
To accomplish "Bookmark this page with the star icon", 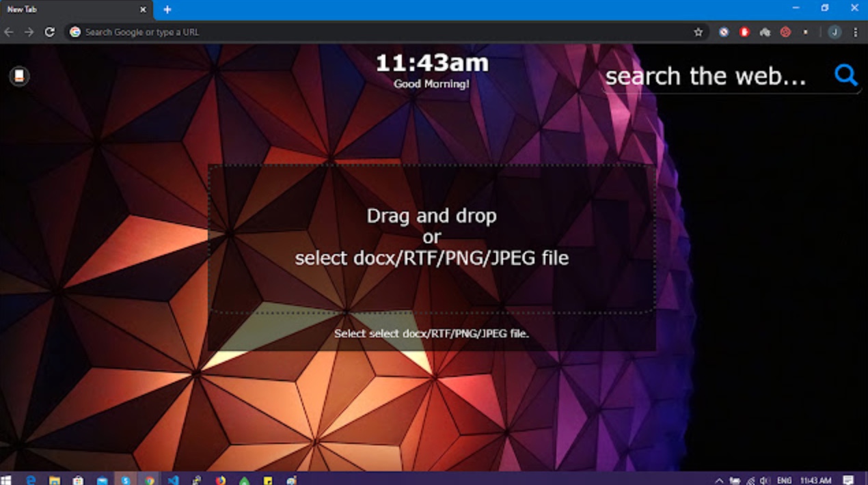I will tap(698, 32).
